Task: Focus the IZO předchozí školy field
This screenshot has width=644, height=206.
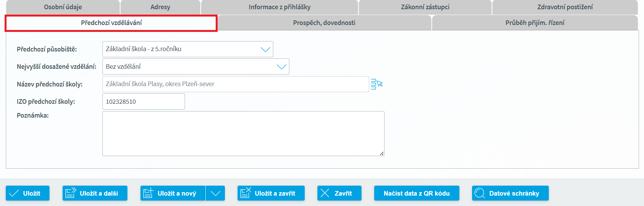Action: click(x=144, y=101)
